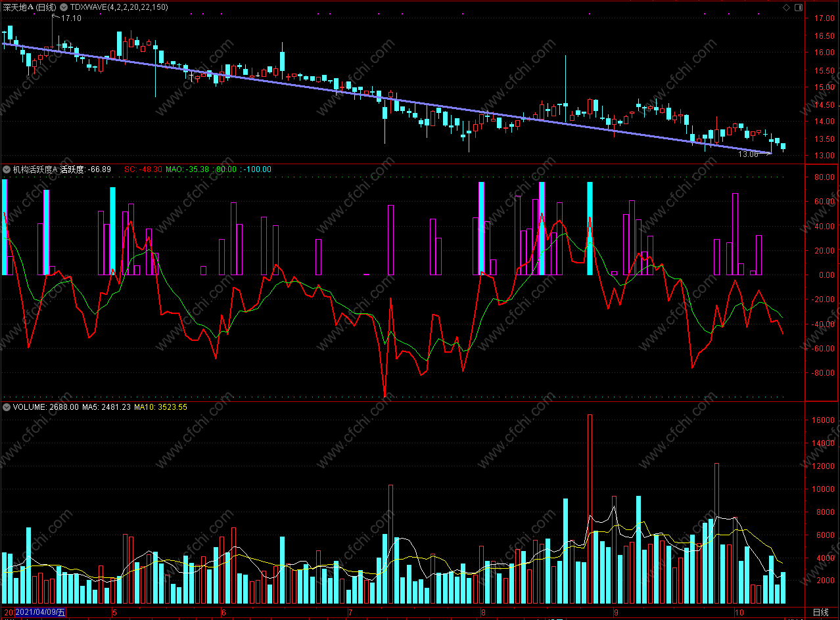Image resolution: width=840 pixels, height=620 pixels.
Task: Click month 7 marker on time axis
Action: (350, 612)
